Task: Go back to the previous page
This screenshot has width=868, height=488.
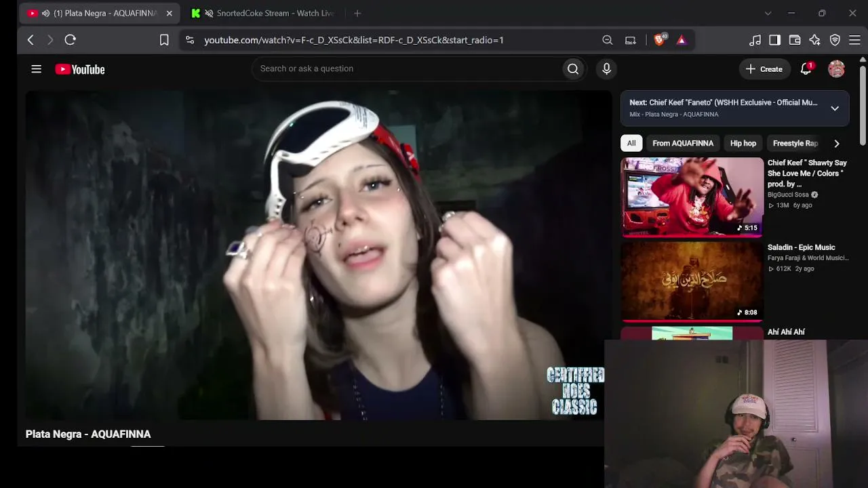Action: pos(31,40)
